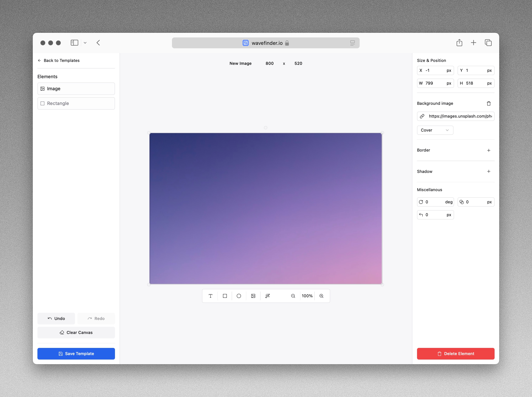
Task: Edit the background image URL field
Action: coord(456,116)
